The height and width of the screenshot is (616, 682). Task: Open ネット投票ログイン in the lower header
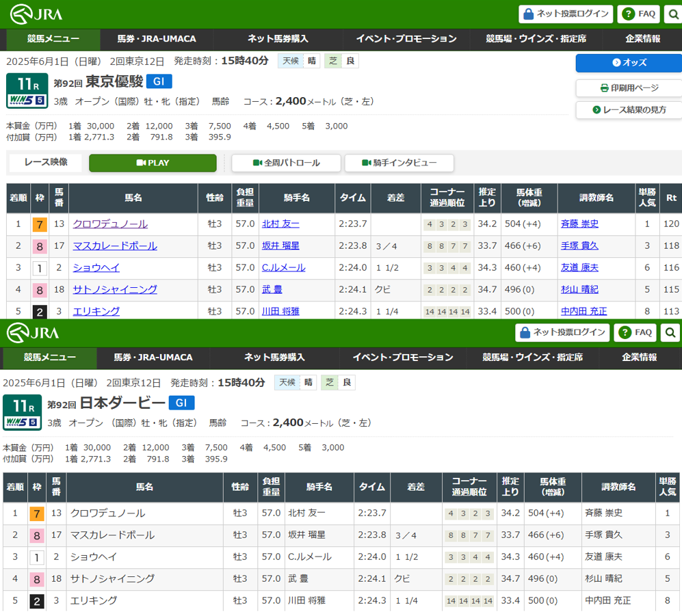point(562,332)
